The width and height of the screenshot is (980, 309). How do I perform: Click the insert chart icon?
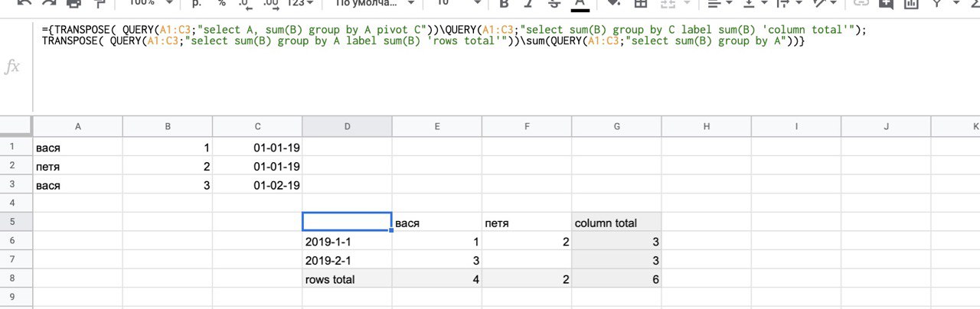[x=910, y=4]
